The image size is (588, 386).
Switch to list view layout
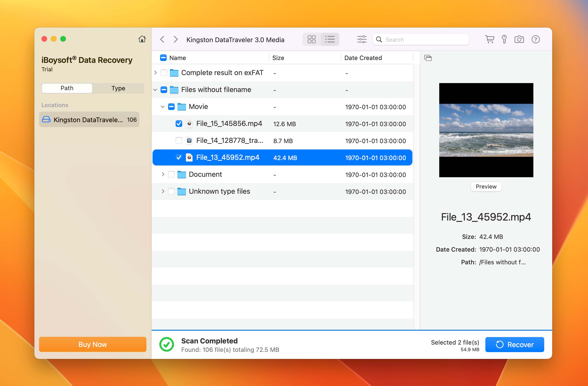pos(330,39)
